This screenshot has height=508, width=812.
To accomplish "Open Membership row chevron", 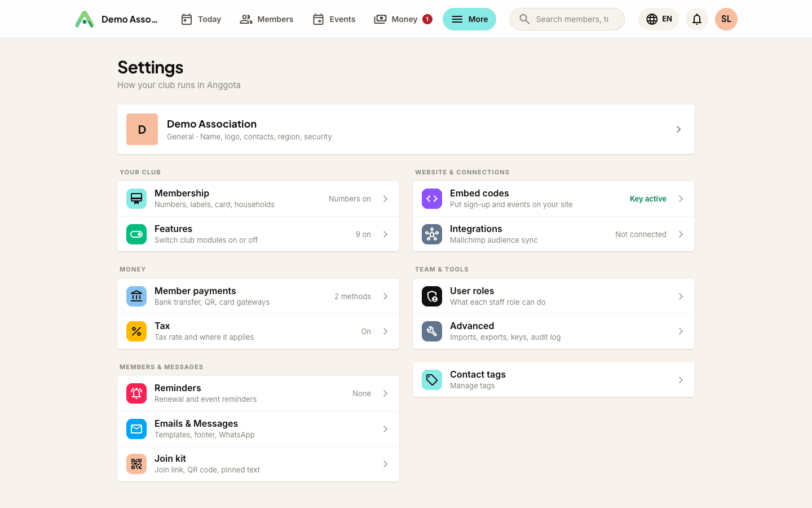I will pyautogui.click(x=386, y=199).
